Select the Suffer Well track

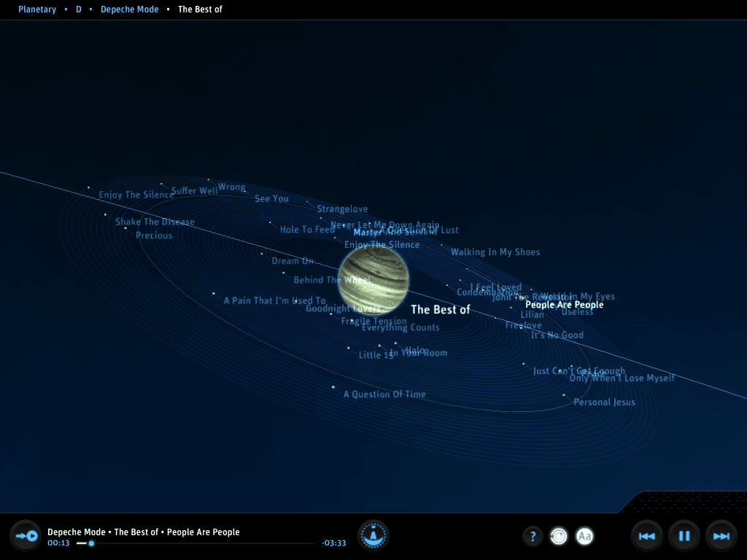coord(194,191)
